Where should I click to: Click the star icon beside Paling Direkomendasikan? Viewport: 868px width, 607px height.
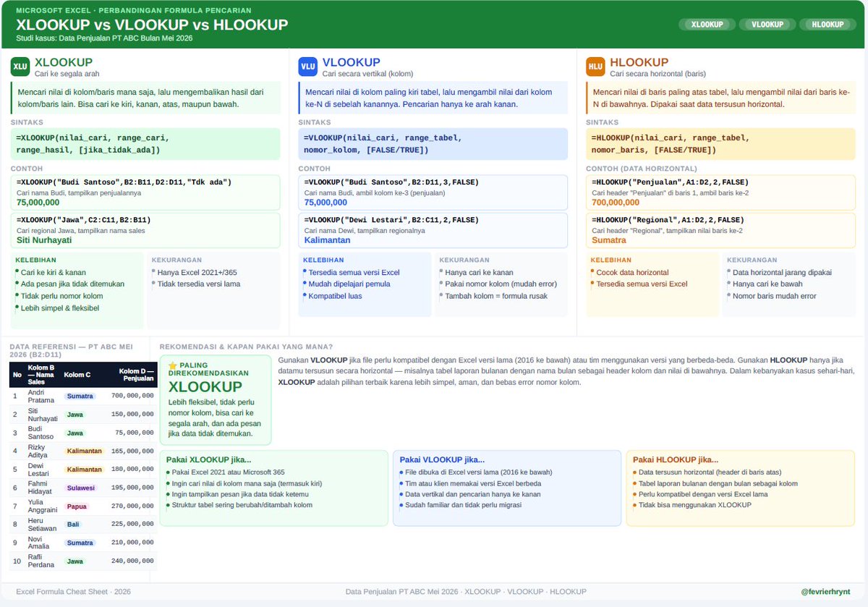pos(172,365)
